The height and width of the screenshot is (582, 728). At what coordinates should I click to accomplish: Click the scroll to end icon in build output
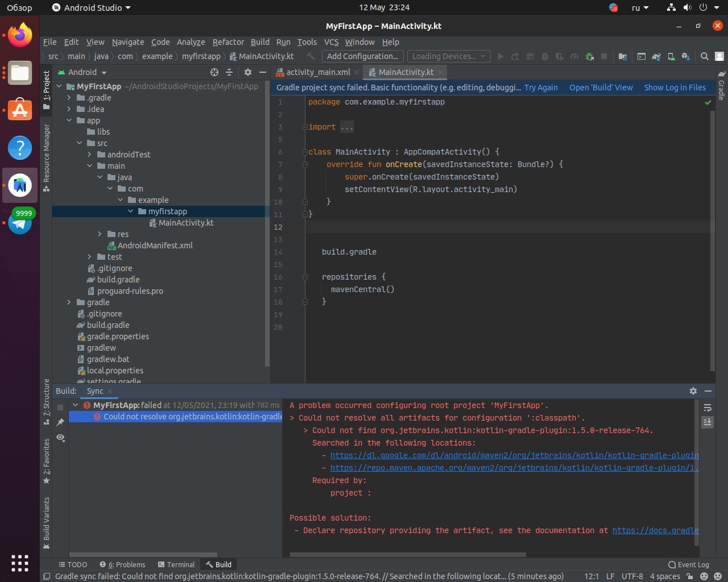tap(708, 422)
